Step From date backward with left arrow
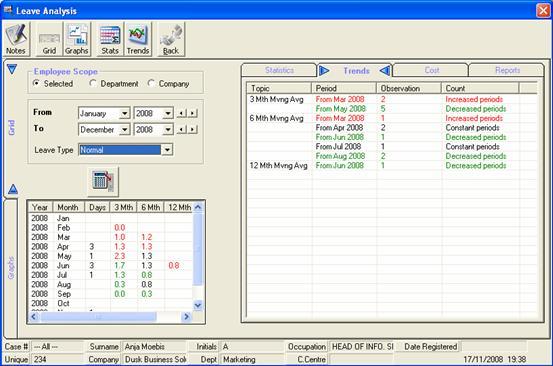 (x=181, y=113)
